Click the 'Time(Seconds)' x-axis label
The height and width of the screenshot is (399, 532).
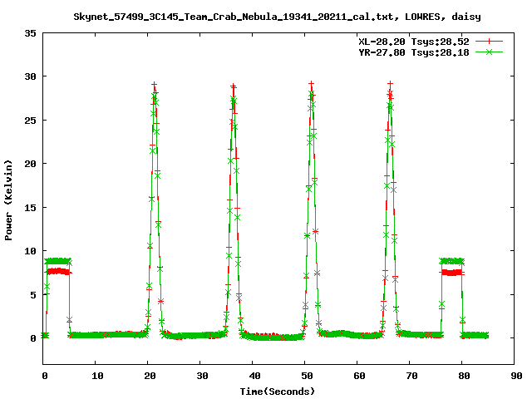[278, 392]
